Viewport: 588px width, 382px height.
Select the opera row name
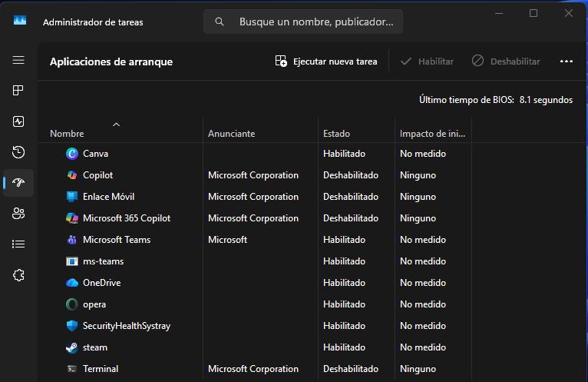(x=94, y=304)
